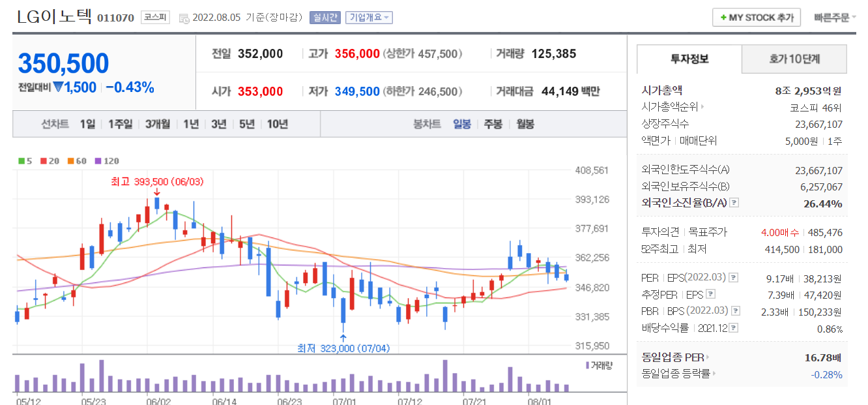Open help icon next to PER EPS(2022.03)

(732, 278)
